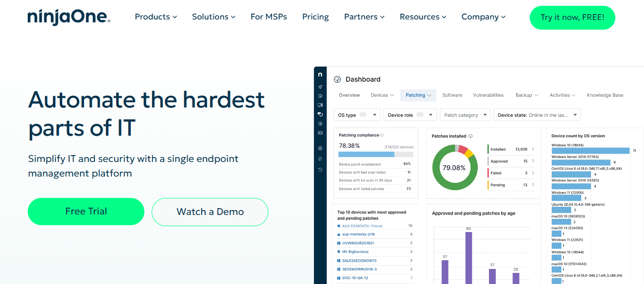Click the Watch a Demo button
Viewport: 644px width, 284px height.
click(209, 212)
